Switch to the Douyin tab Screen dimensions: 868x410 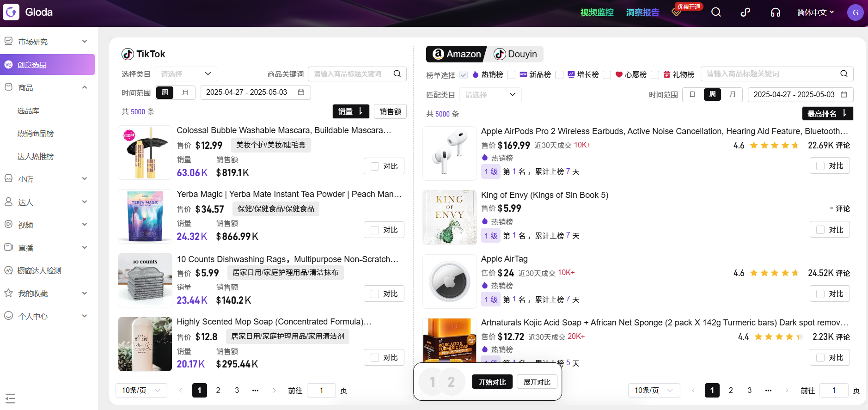pyautogui.click(x=515, y=54)
